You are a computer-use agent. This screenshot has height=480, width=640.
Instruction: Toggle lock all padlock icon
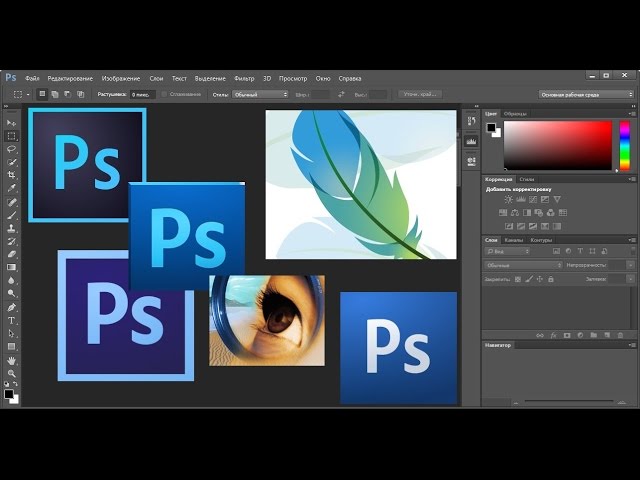[x=551, y=279]
